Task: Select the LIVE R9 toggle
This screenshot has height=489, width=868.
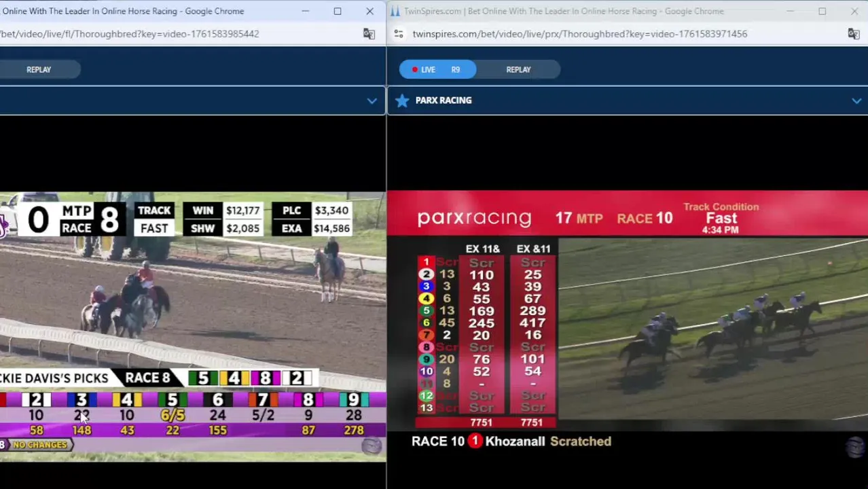Action: (437, 69)
